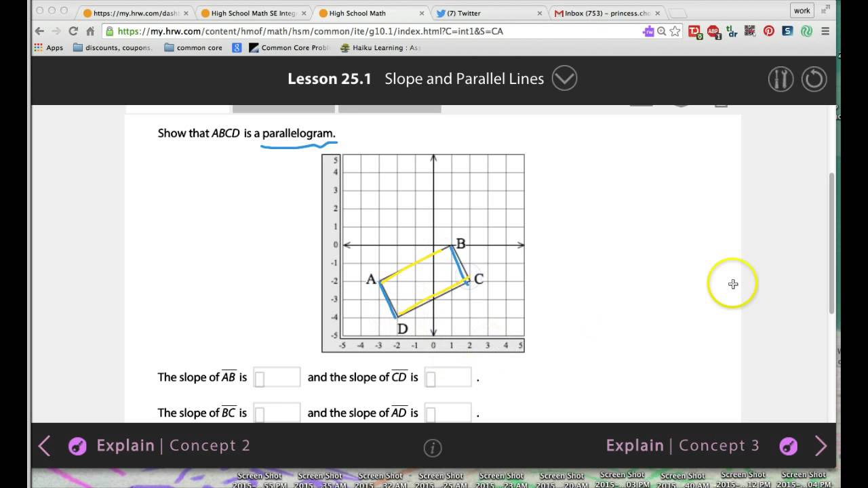Open the Google search bookmark icon
The height and width of the screenshot is (488, 868).
237,47
